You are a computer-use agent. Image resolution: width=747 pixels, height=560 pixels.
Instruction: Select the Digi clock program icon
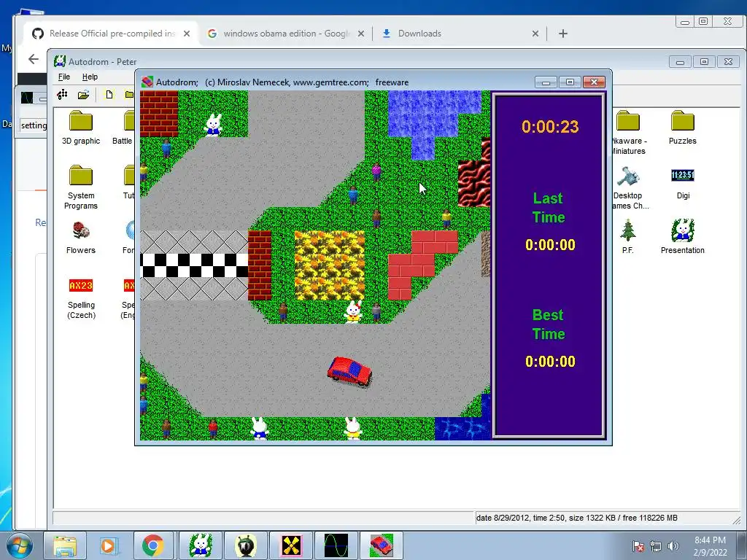click(x=682, y=183)
